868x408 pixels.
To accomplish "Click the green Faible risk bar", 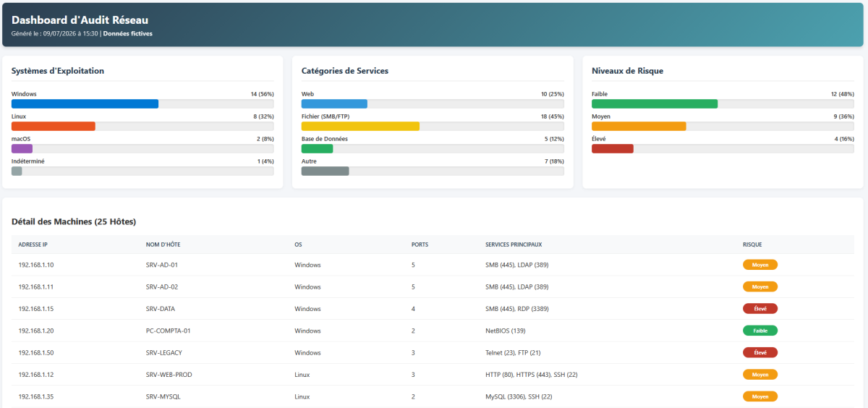I will pos(655,103).
